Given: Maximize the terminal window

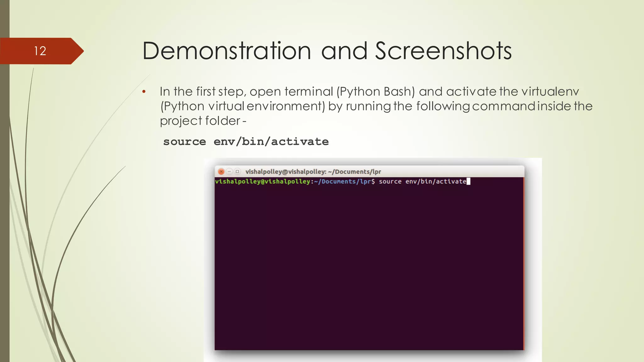Looking at the screenshot, I should [237, 172].
